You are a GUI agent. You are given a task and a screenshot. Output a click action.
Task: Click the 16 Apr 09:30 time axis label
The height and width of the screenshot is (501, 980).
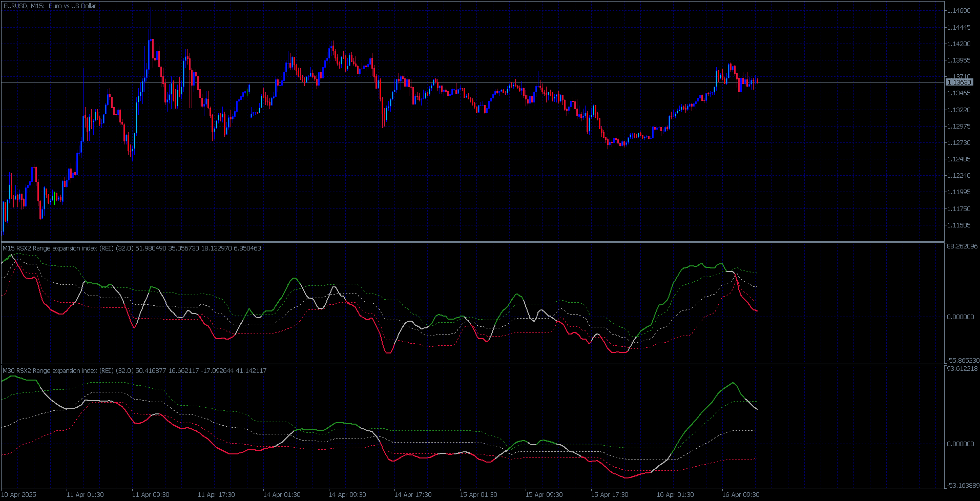click(x=741, y=495)
